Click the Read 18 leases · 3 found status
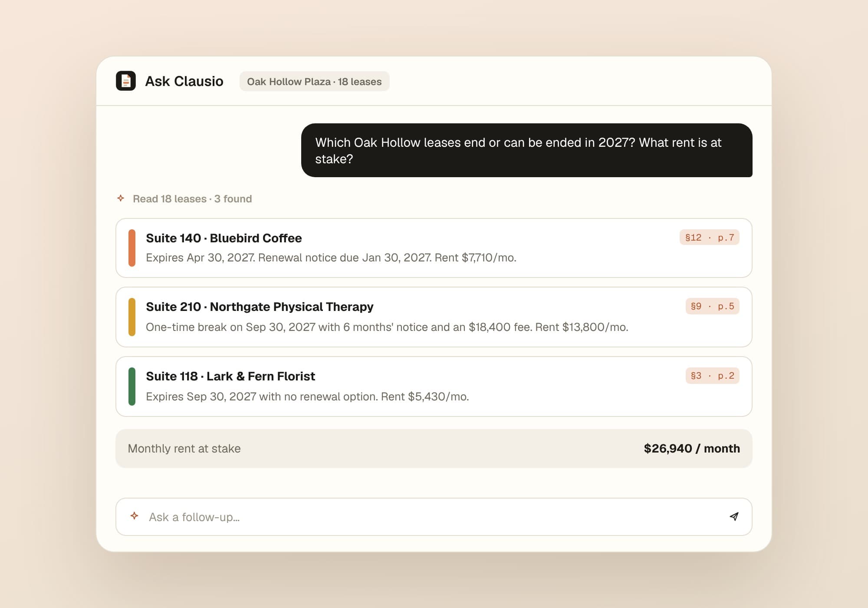868x608 pixels. [192, 198]
